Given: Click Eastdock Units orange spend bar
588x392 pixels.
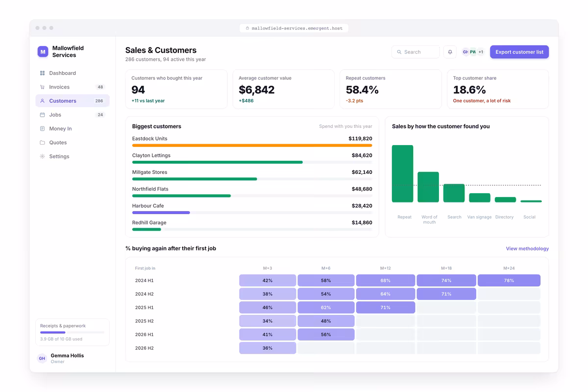Looking at the screenshot, I should (252, 146).
